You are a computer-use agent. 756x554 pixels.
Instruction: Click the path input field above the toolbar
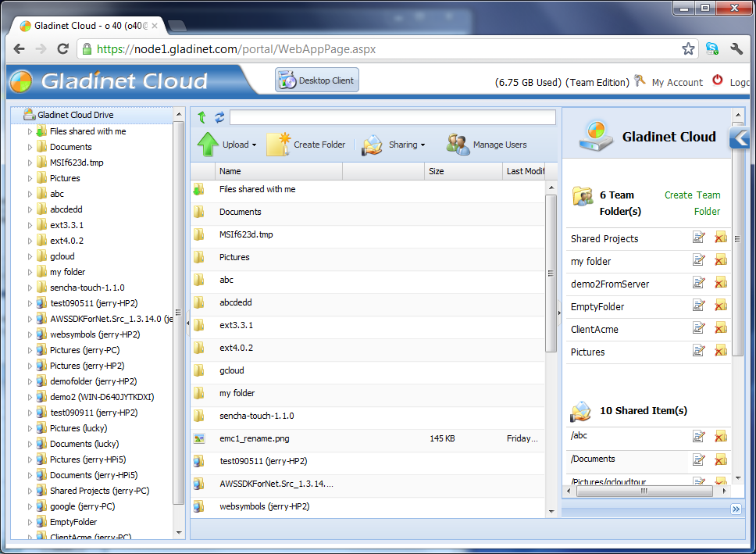(x=393, y=117)
